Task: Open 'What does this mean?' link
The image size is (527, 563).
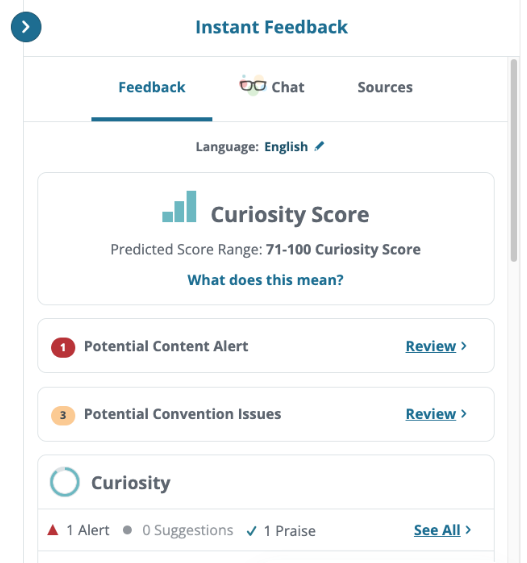Action: (265, 280)
